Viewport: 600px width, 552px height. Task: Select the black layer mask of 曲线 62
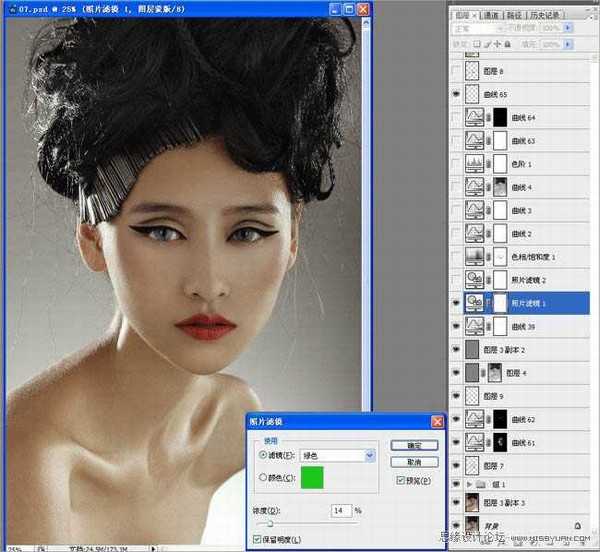[499, 418]
